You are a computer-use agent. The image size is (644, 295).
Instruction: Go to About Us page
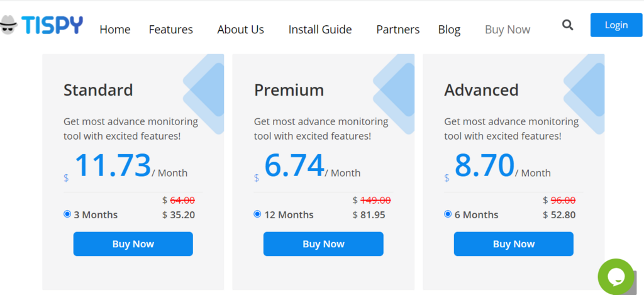tap(241, 30)
